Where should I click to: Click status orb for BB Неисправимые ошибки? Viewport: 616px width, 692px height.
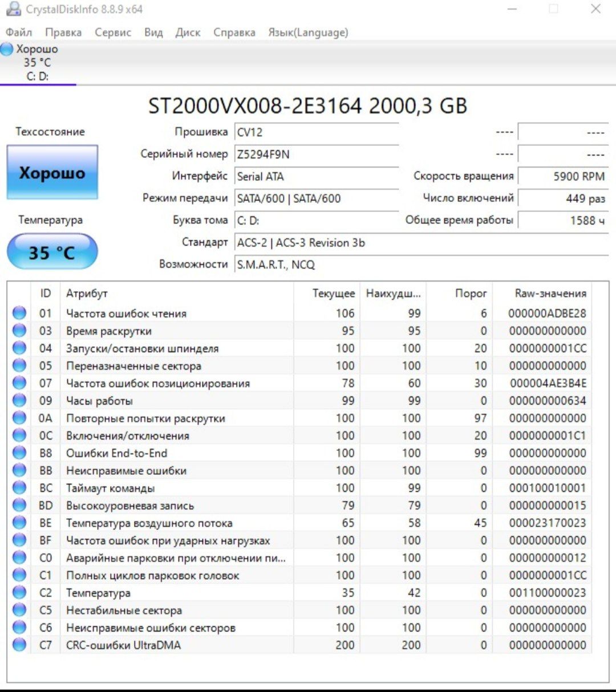point(19,470)
